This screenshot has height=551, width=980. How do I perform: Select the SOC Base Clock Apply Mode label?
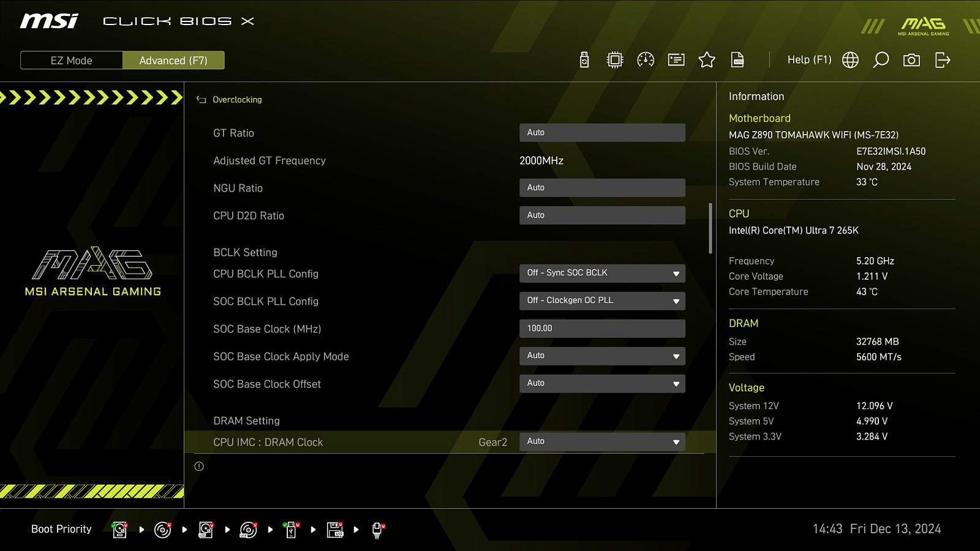pyautogui.click(x=281, y=356)
